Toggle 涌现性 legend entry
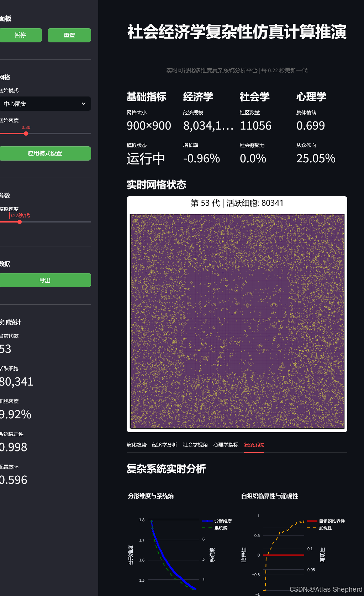This screenshot has height=596, width=364. [x=320, y=528]
